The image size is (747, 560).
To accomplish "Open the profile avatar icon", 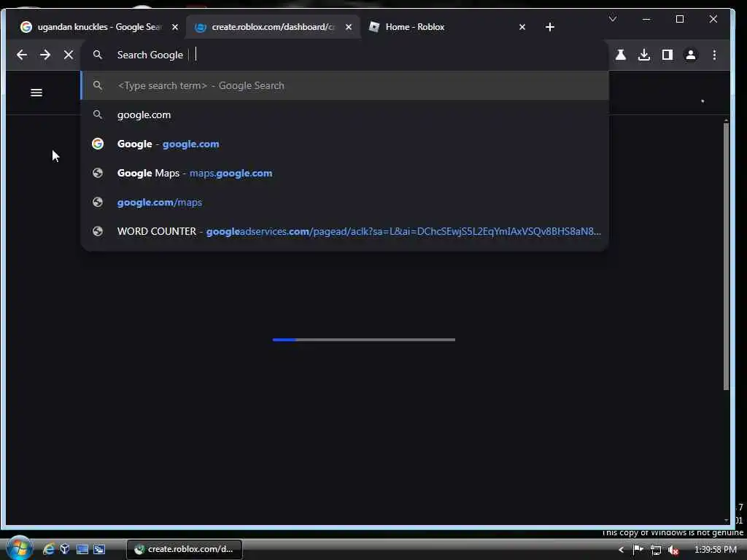I will coord(690,55).
